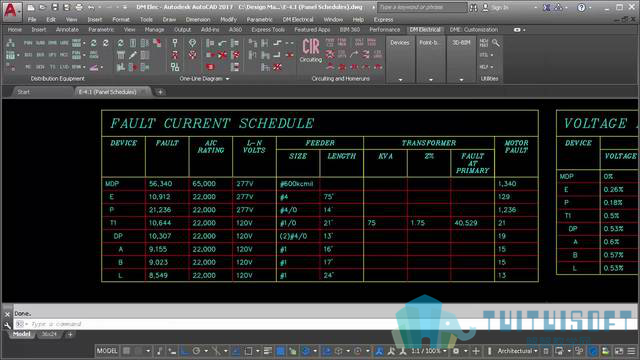This screenshot has width=640, height=360.
Task: Click the MCC equipment icon
Action: point(64,55)
